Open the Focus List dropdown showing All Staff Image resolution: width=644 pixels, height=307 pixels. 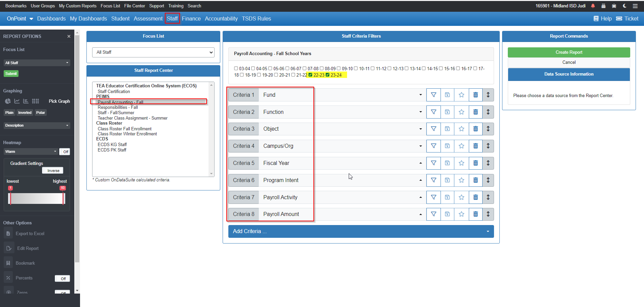coord(153,52)
